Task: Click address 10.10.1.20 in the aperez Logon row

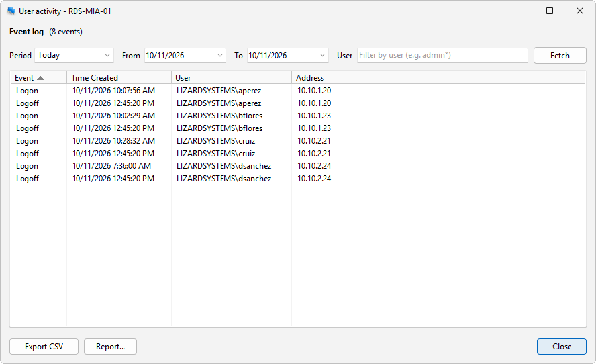Action: point(315,91)
